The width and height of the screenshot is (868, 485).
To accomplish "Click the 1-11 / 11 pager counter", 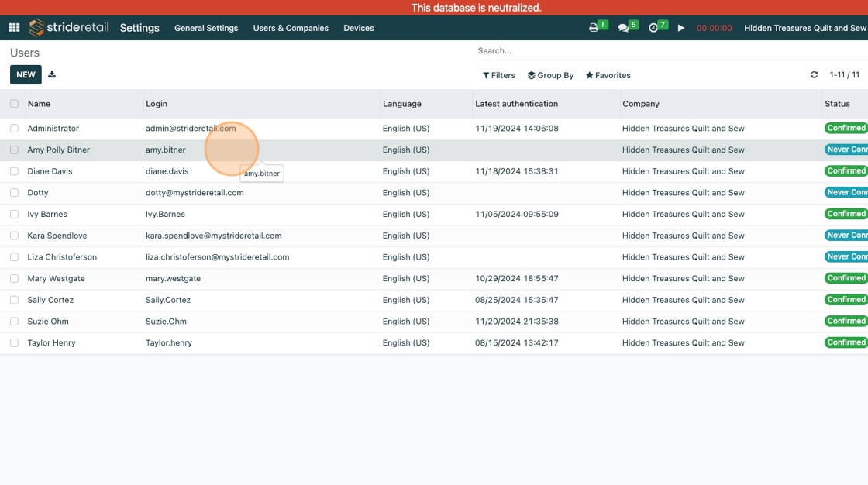I will click(844, 74).
